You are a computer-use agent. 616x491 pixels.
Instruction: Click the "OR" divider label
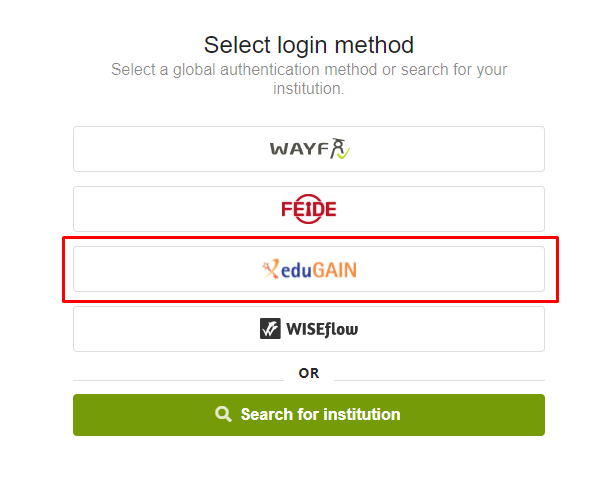pyautogui.click(x=309, y=373)
